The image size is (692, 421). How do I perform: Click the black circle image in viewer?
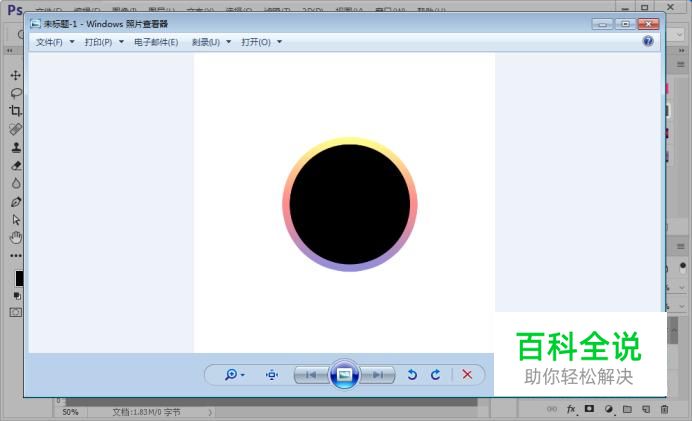click(x=350, y=204)
